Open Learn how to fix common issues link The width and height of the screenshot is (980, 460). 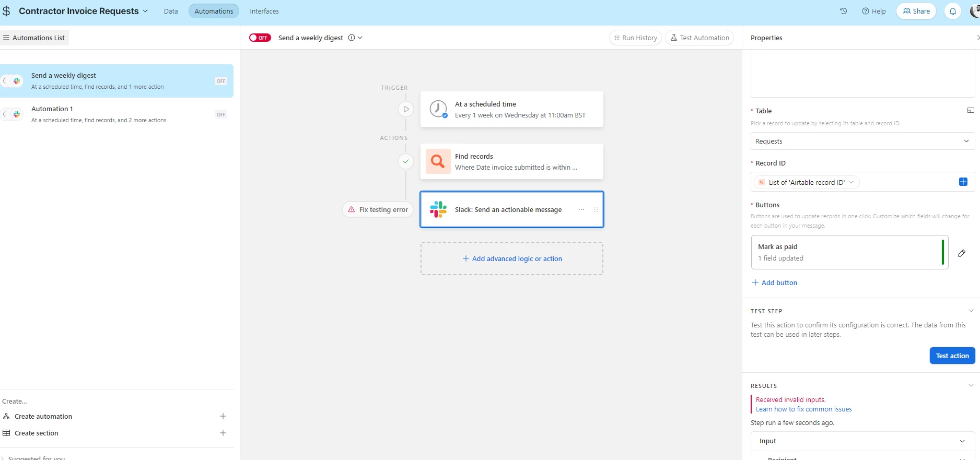[803, 409]
